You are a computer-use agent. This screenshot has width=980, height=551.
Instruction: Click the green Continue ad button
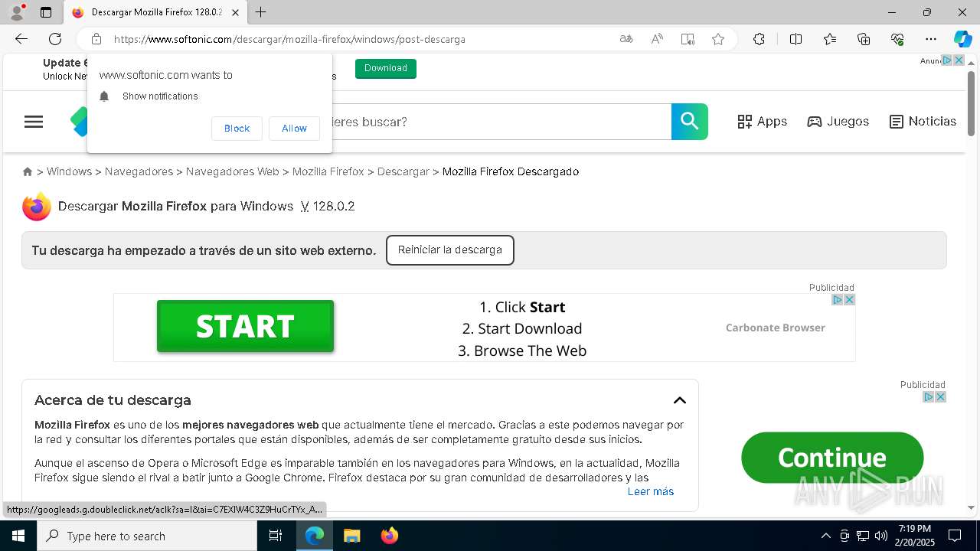[x=832, y=458]
